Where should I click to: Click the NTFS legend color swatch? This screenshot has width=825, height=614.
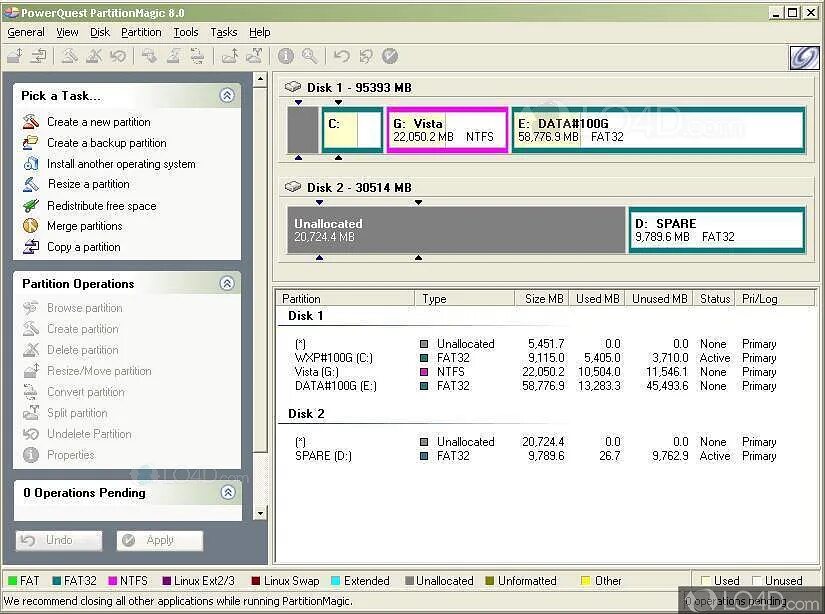pyautogui.click(x=112, y=581)
